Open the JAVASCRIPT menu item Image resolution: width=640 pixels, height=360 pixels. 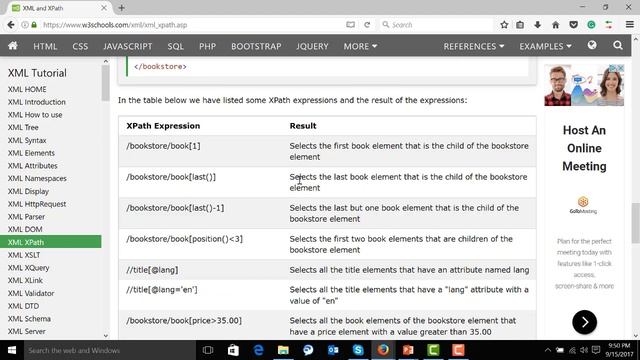coord(128,46)
